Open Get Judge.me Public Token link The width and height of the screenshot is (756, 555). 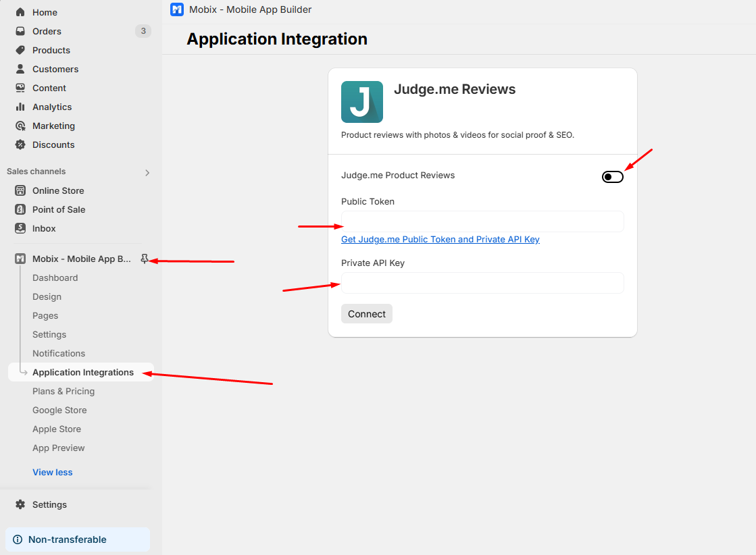click(440, 240)
